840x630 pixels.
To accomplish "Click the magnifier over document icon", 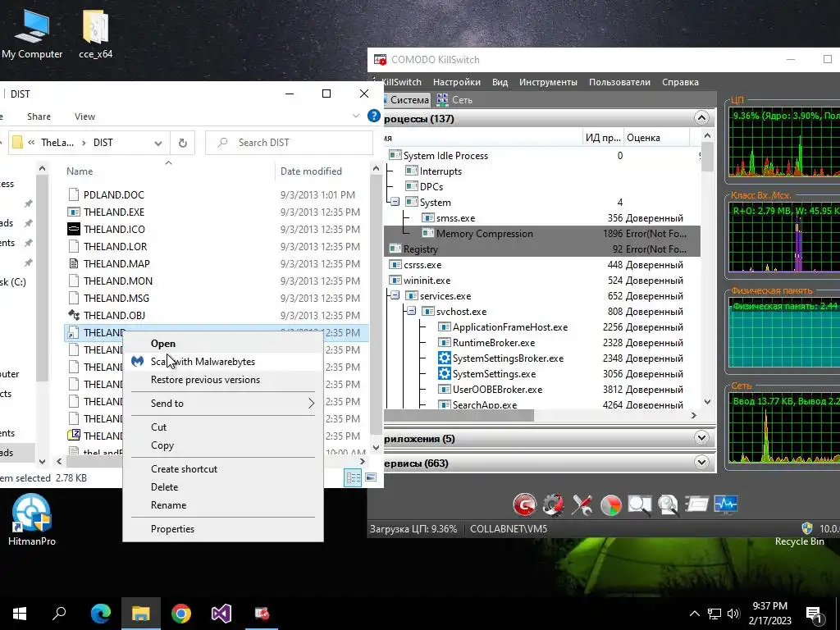I will [668, 504].
